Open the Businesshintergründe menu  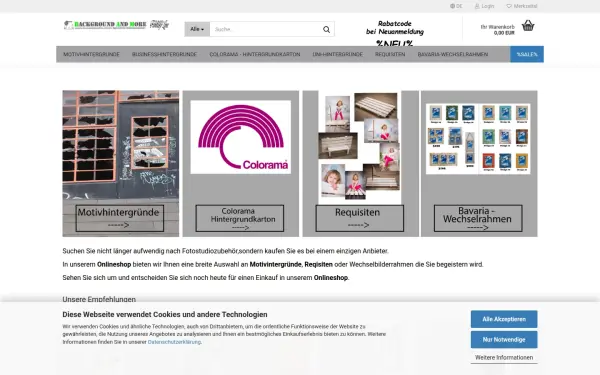(x=164, y=54)
